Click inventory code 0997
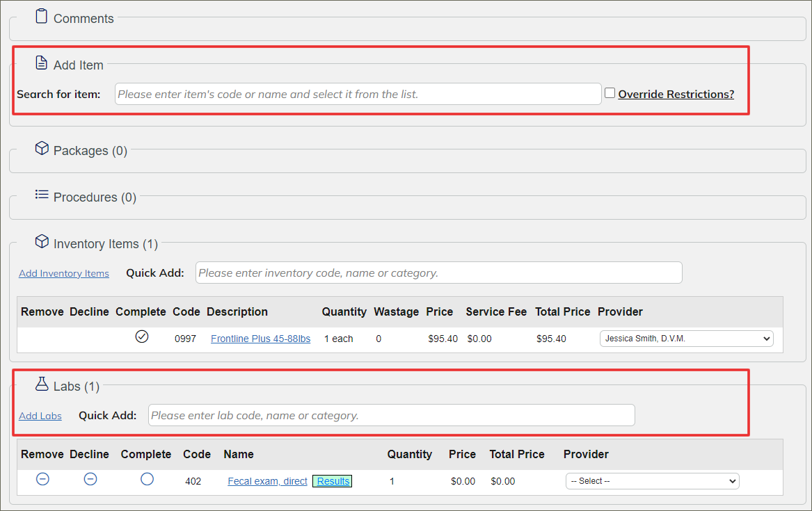 point(185,339)
